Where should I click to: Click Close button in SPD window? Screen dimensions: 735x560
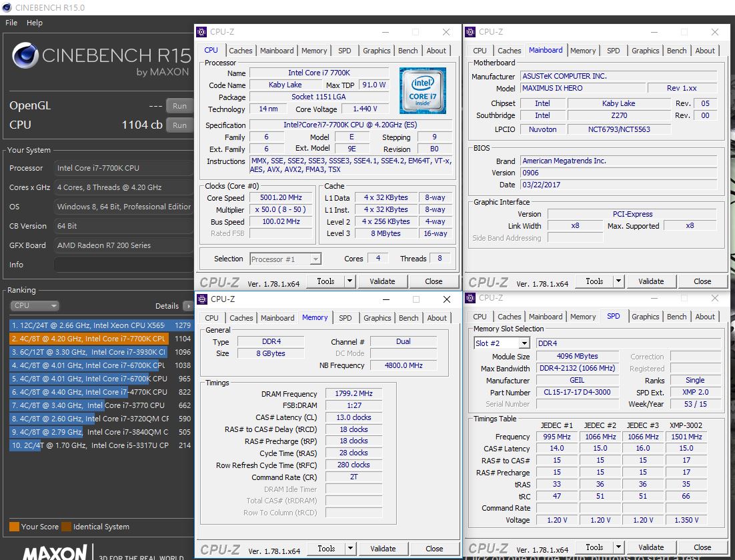coord(702,547)
